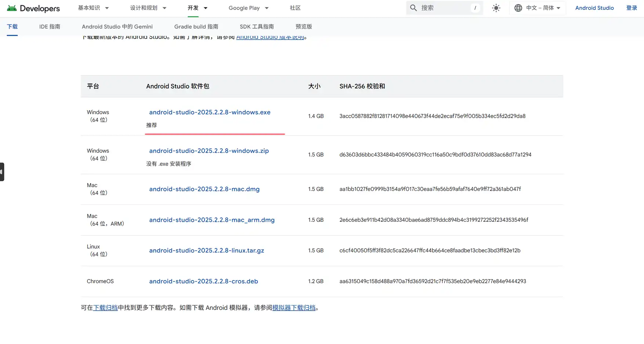Open search using the magnifying glass icon
644x344 pixels.
413,7
